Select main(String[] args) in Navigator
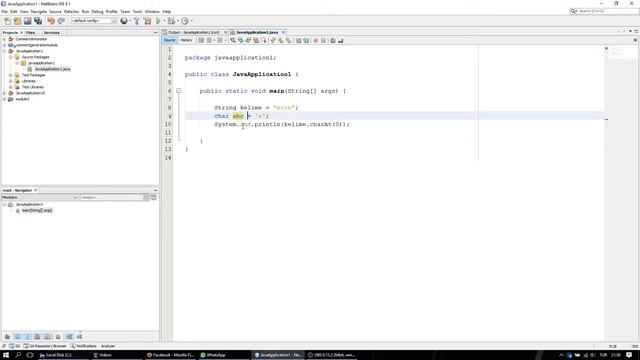This screenshot has width=640, height=360. point(37,210)
